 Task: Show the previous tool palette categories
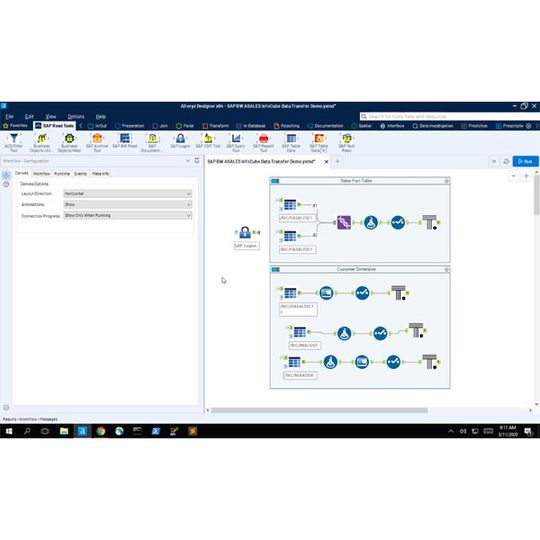pos(81,126)
